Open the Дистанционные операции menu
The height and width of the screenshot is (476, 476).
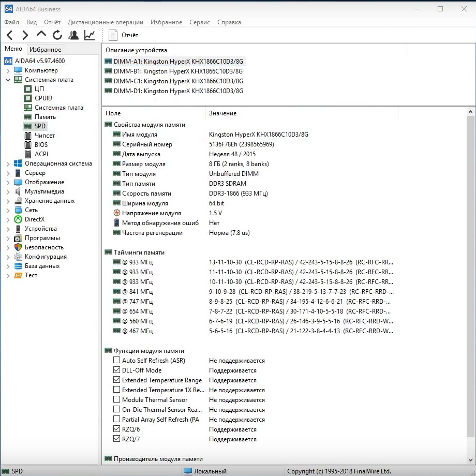(x=106, y=22)
